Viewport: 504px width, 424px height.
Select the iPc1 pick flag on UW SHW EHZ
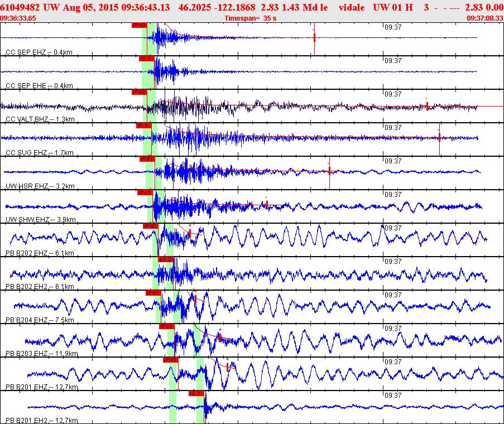145,192
